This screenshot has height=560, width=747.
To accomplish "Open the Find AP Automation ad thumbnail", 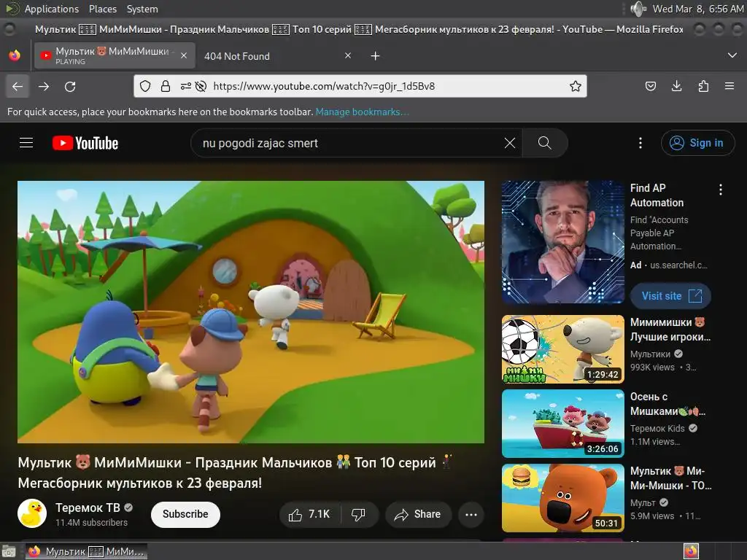I will [x=562, y=242].
